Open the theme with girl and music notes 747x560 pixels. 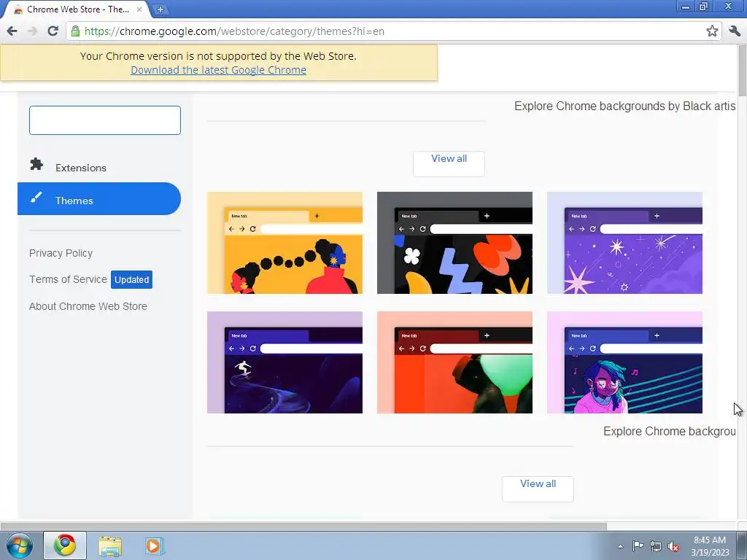[624, 362]
